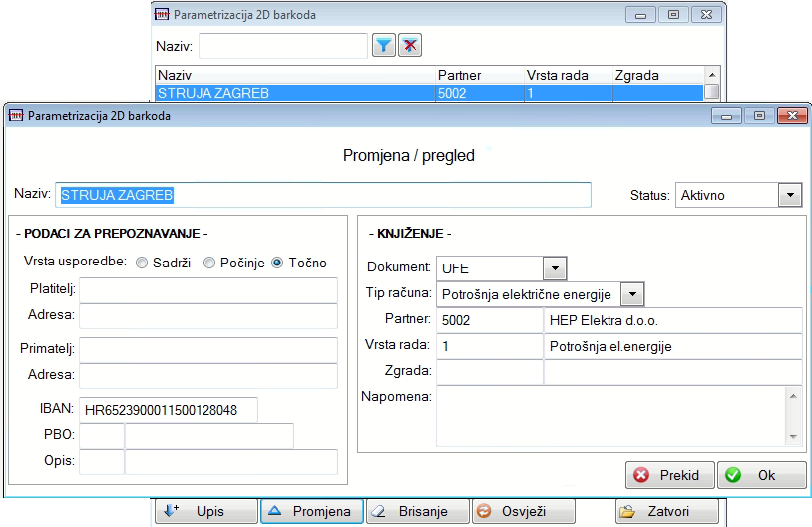Sort by the Naziv column header
The width and height of the screenshot is (812, 527).
(x=295, y=75)
